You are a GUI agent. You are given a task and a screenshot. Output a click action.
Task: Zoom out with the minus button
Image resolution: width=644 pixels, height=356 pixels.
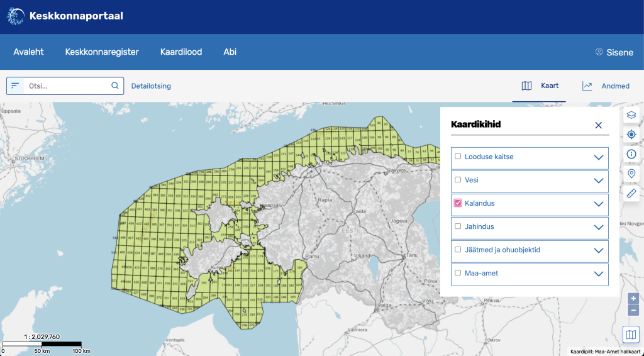point(633,310)
